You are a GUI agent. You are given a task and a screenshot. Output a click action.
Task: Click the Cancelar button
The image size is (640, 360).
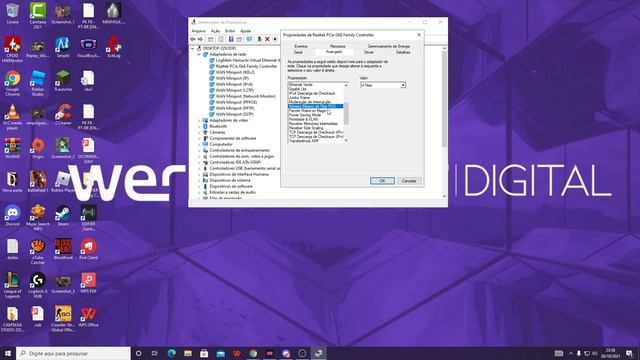pos(409,181)
